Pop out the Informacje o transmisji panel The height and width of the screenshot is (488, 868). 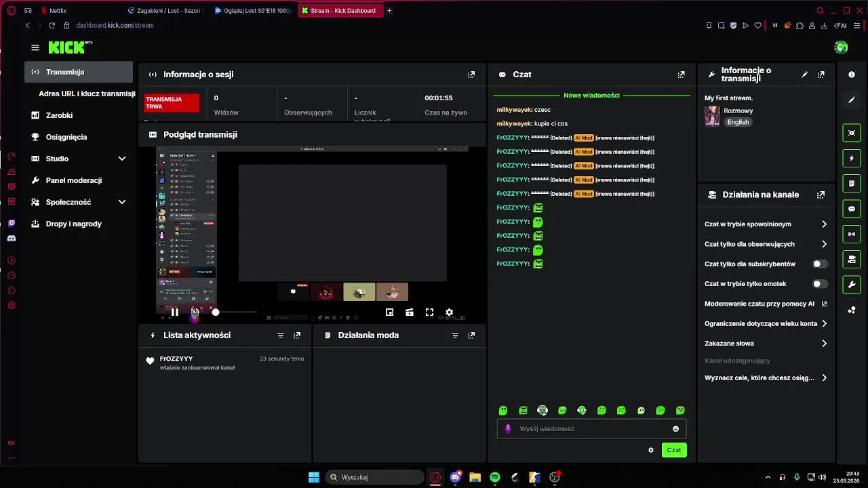click(821, 75)
